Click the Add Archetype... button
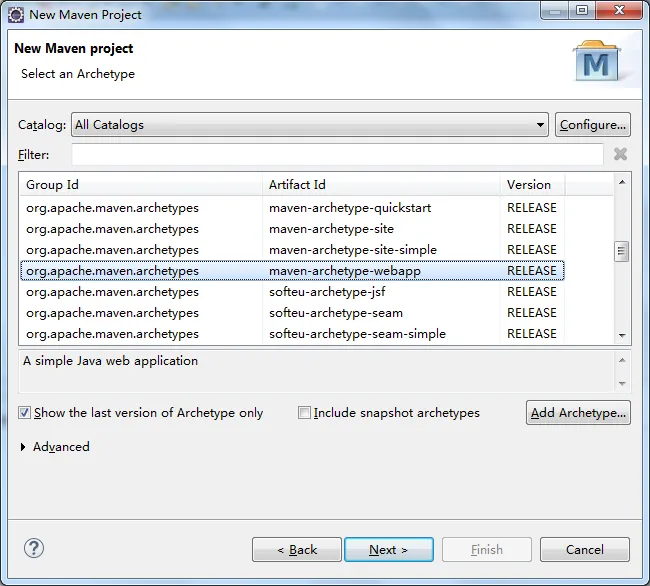 pos(578,413)
